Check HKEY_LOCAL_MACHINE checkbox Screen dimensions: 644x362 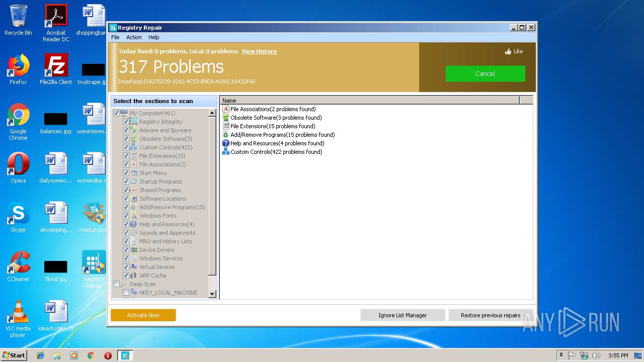point(126,293)
